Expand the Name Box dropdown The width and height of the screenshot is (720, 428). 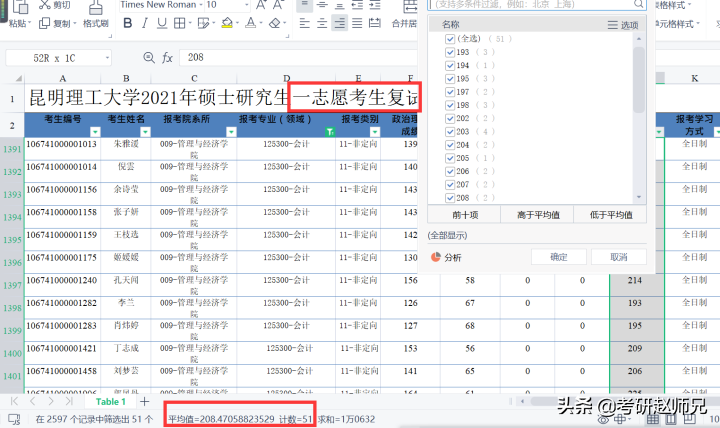pos(107,58)
